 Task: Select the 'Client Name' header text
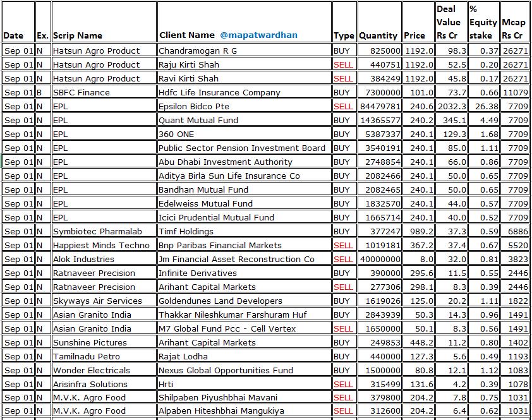tap(187, 35)
